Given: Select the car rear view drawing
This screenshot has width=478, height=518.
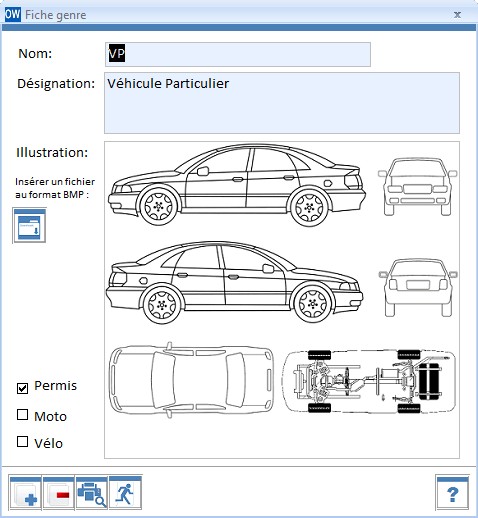Looking at the screenshot, I should tap(418, 288).
